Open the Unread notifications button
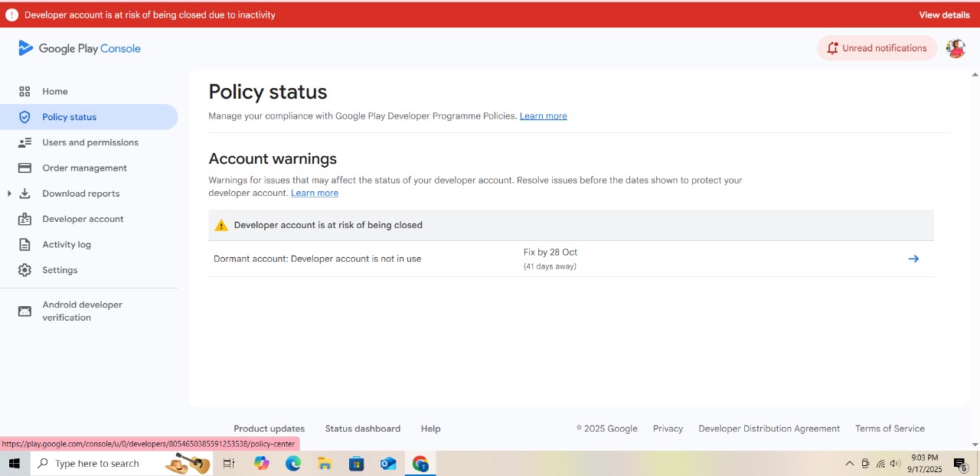This screenshot has width=980, height=476. click(x=877, y=48)
